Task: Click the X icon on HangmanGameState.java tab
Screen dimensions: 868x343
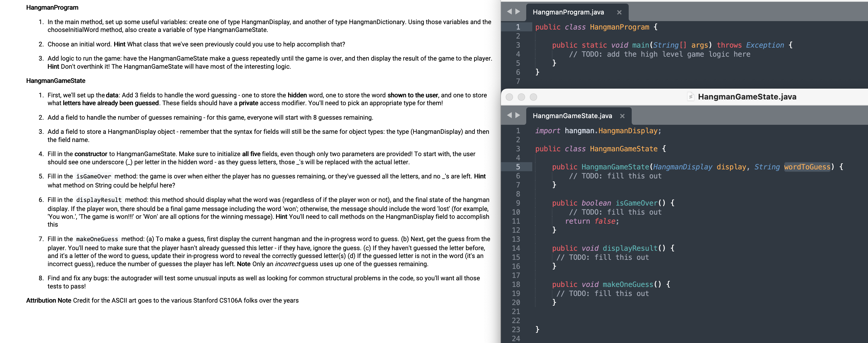Action: pos(622,116)
